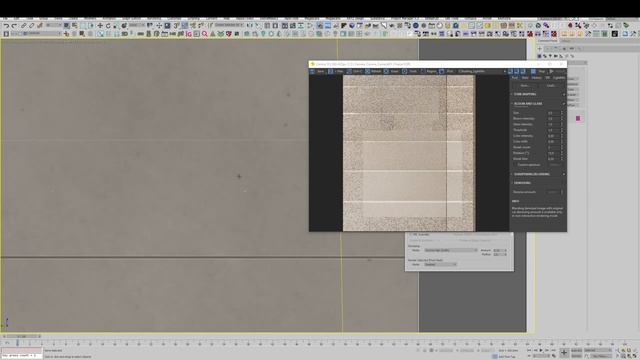Activate the Select Object tool
This screenshot has width=640, height=360.
click(66, 25)
